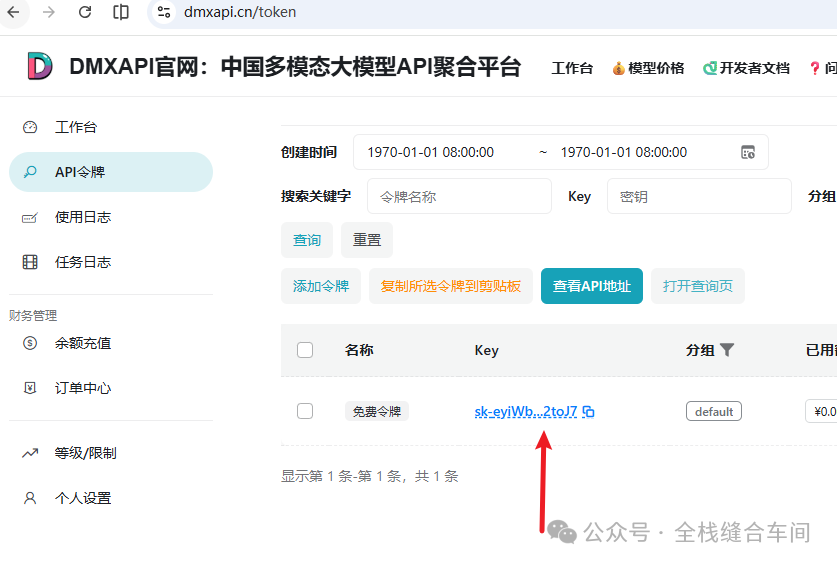This screenshot has width=837, height=565.
Task: Click the Key column header
Action: pyautogui.click(x=486, y=350)
